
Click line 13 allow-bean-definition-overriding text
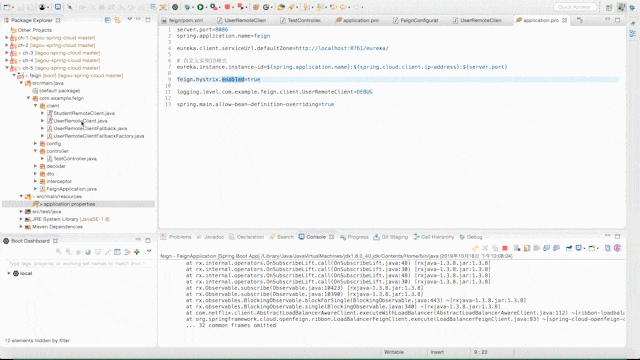256,104
